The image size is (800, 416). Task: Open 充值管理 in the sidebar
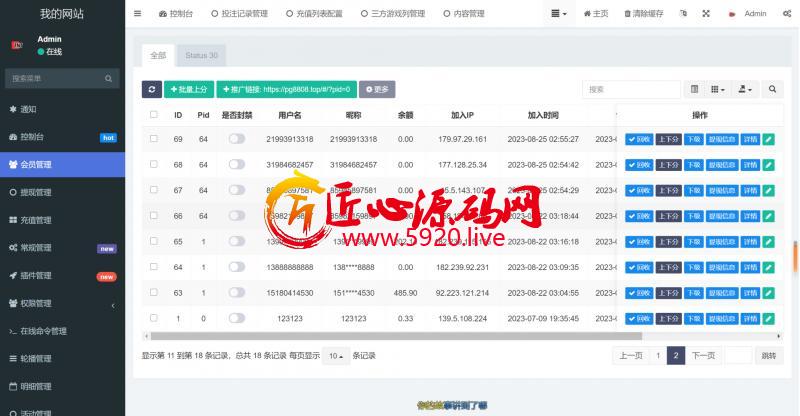click(x=62, y=220)
